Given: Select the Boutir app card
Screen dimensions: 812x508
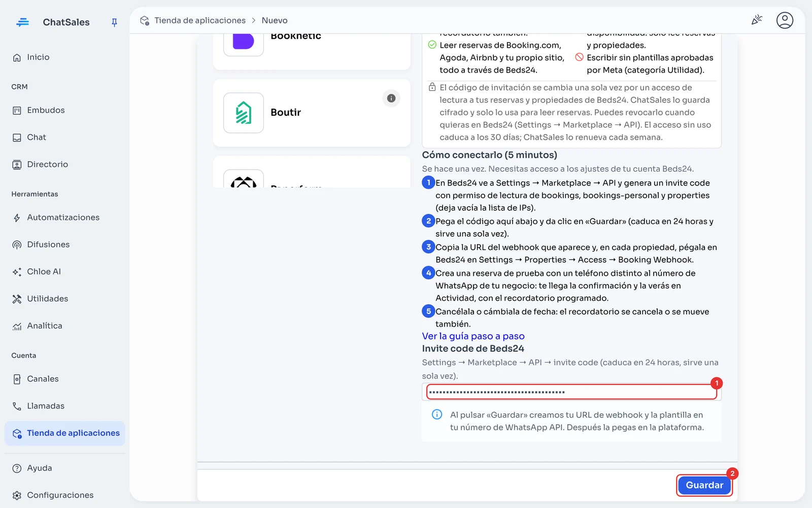Looking at the screenshot, I should point(312,113).
